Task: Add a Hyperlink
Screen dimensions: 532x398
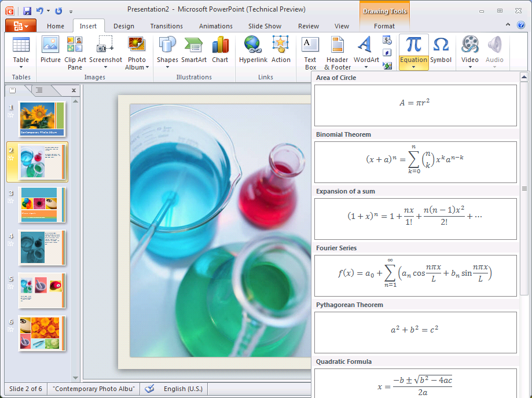Action: point(253,50)
